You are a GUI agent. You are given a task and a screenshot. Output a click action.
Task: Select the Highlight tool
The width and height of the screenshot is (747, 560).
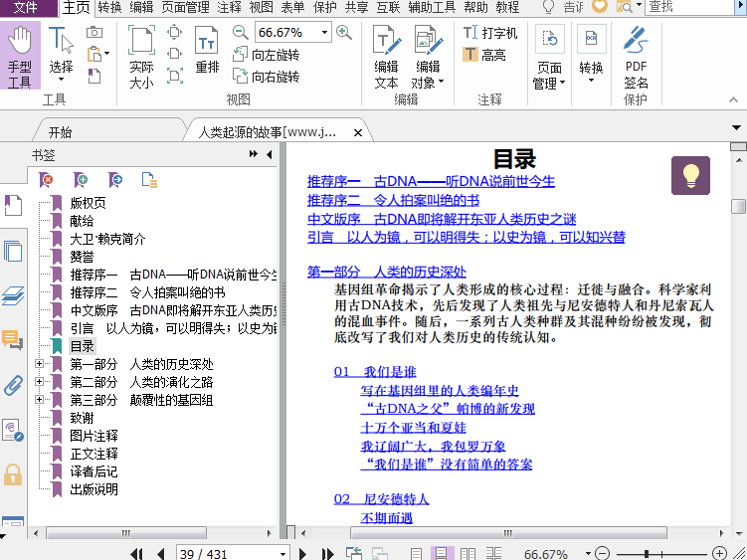484,55
